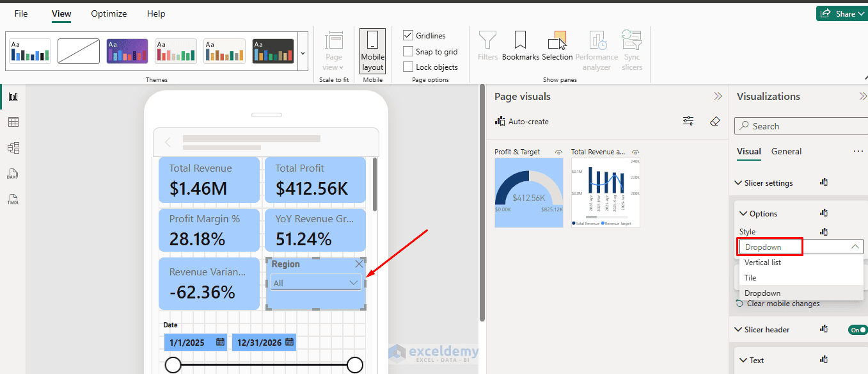Open the Model view icon in the sidebar

pyautogui.click(x=13, y=148)
